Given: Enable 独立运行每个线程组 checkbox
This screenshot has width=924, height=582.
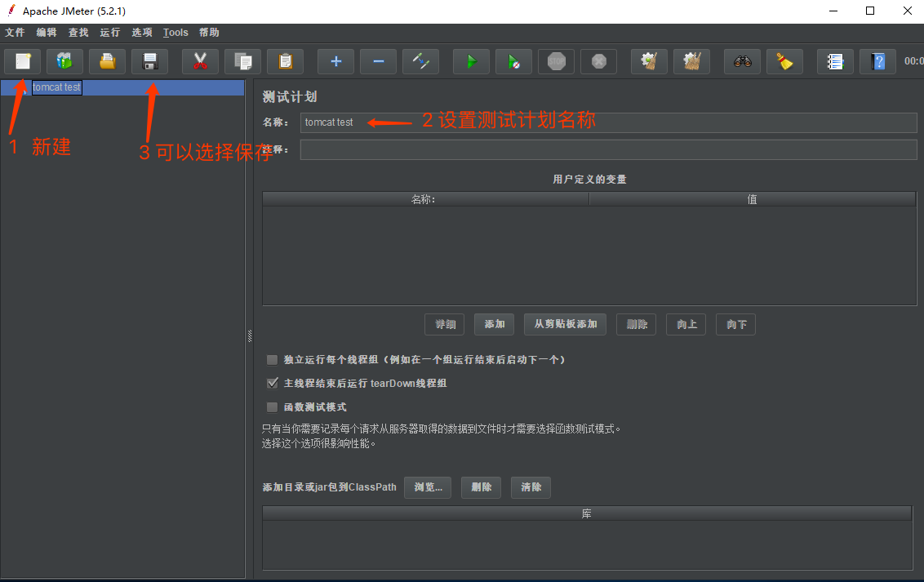Looking at the screenshot, I should [273, 359].
